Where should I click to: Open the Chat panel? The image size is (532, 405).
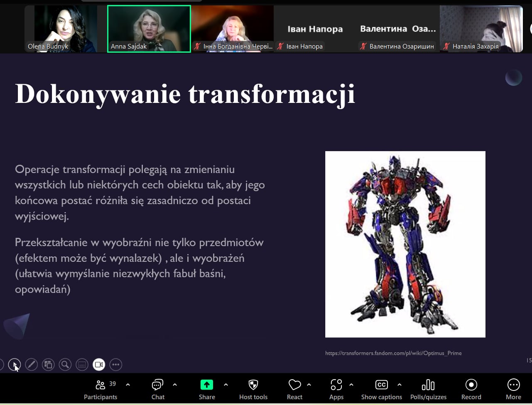pos(158,390)
